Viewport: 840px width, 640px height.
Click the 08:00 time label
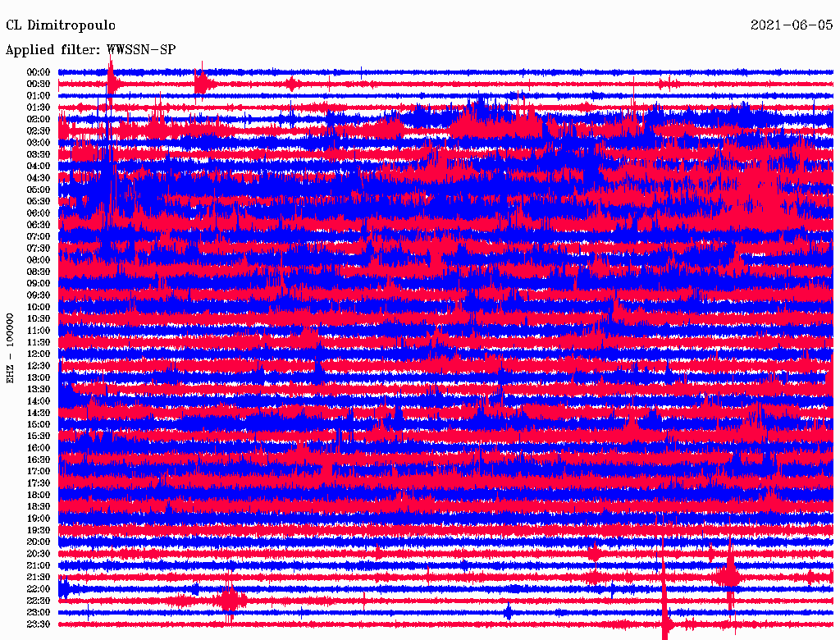39,260
